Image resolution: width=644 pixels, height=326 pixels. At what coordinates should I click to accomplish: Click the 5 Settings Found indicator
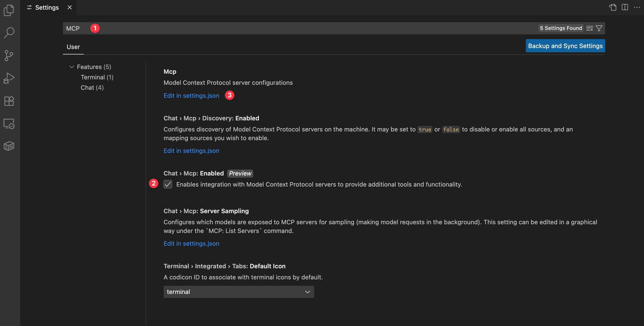click(561, 28)
